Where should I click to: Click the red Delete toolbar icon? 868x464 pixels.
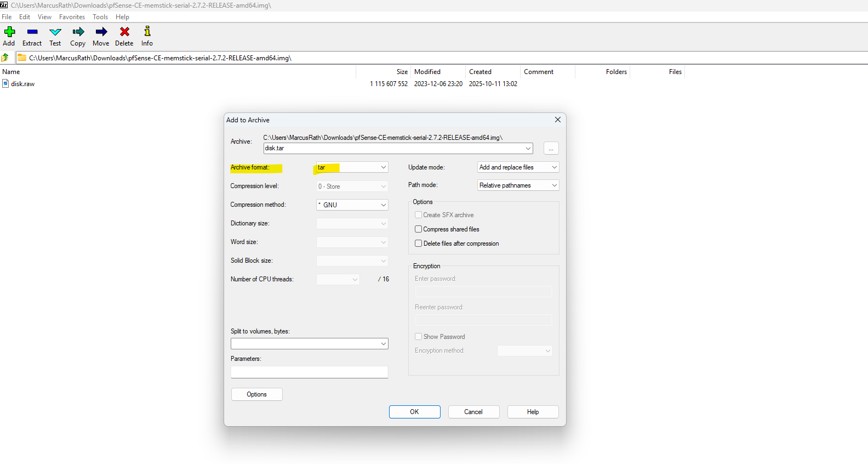point(124,32)
